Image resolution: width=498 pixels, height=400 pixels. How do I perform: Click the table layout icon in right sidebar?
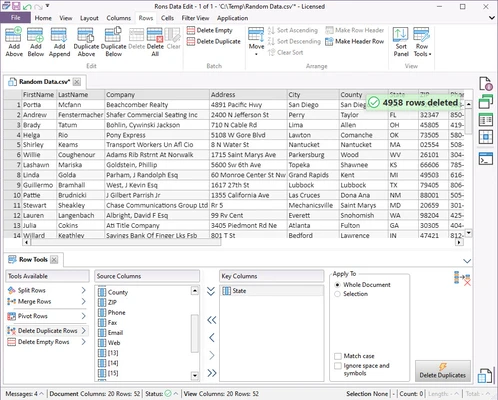pos(486,119)
